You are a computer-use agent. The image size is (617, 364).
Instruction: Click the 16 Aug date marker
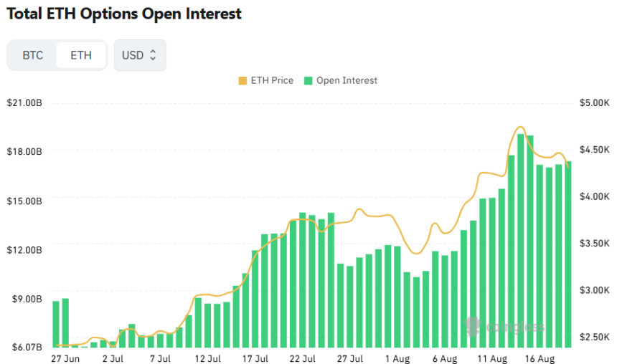click(540, 358)
